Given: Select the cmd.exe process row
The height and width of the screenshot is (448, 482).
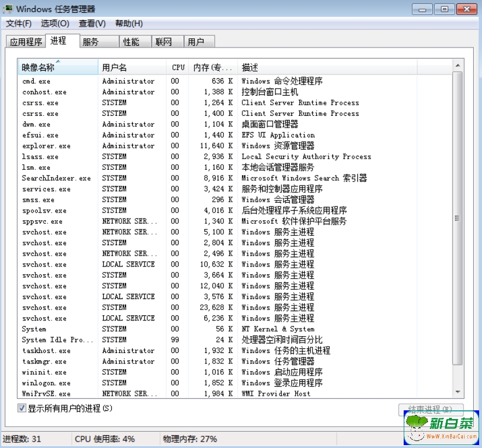Looking at the screenshot, I should (235, 81).
